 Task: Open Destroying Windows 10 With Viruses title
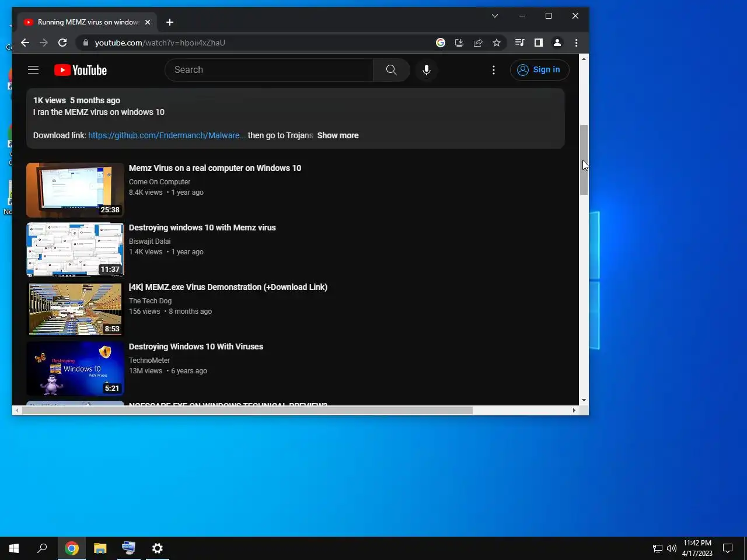(x=196, y=346)
